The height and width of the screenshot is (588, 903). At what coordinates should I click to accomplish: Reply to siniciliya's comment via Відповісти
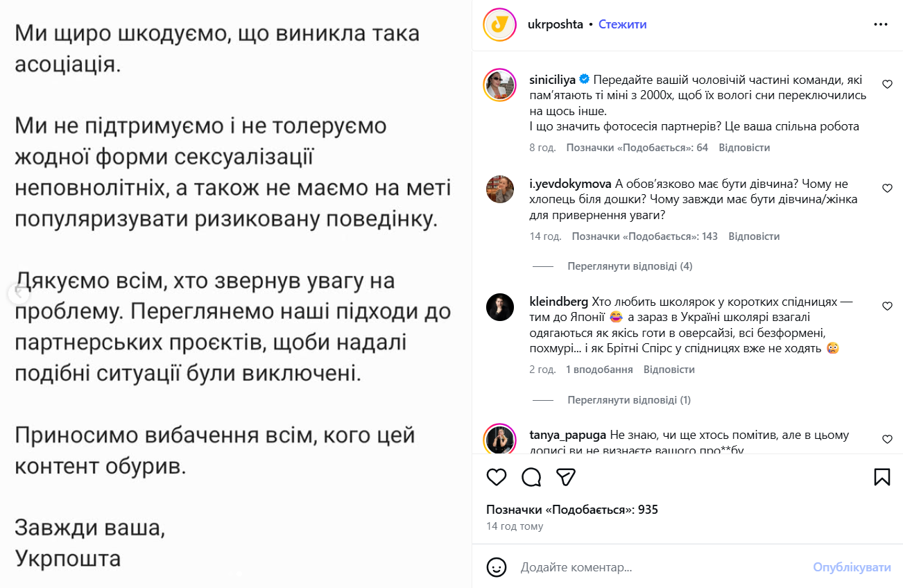pos(744,148)
